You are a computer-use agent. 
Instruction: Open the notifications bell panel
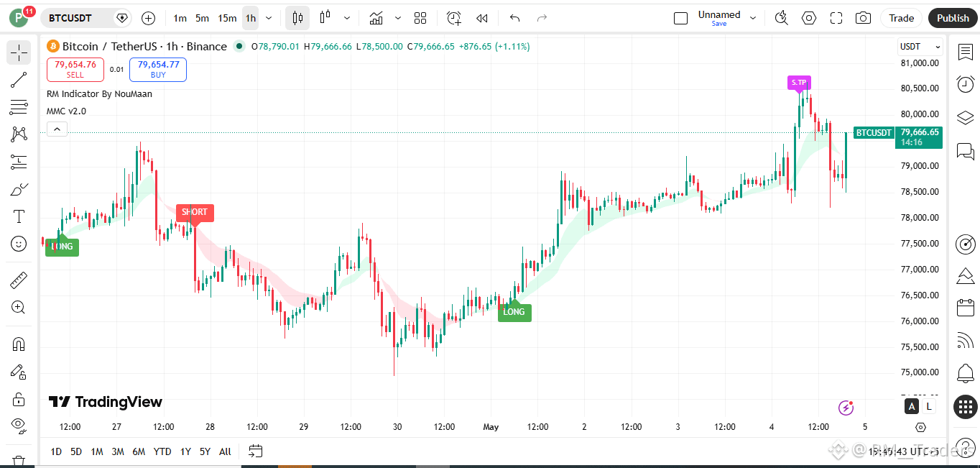tap(965, 373)
